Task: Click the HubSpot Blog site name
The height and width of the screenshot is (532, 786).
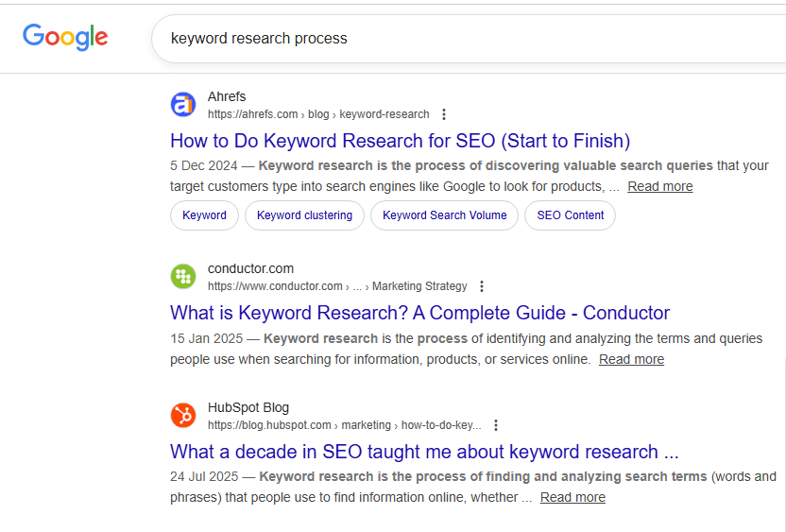Action: 248,407
